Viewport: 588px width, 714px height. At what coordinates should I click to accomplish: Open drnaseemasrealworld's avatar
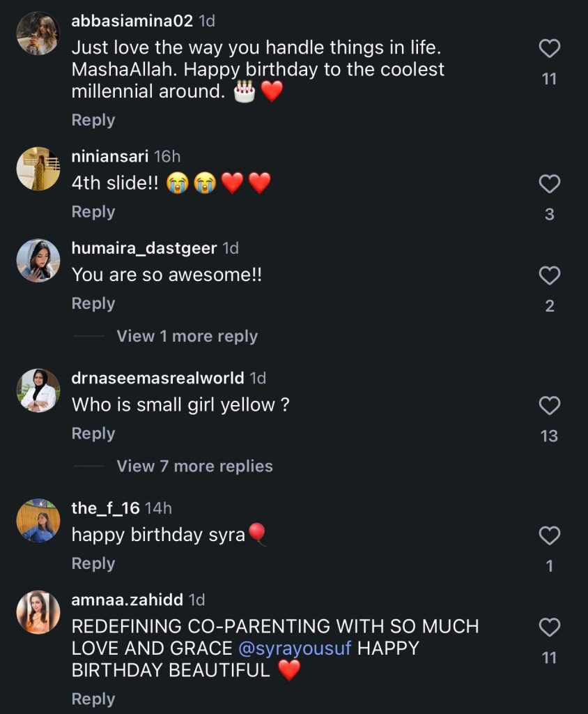(x=38, y=390)
